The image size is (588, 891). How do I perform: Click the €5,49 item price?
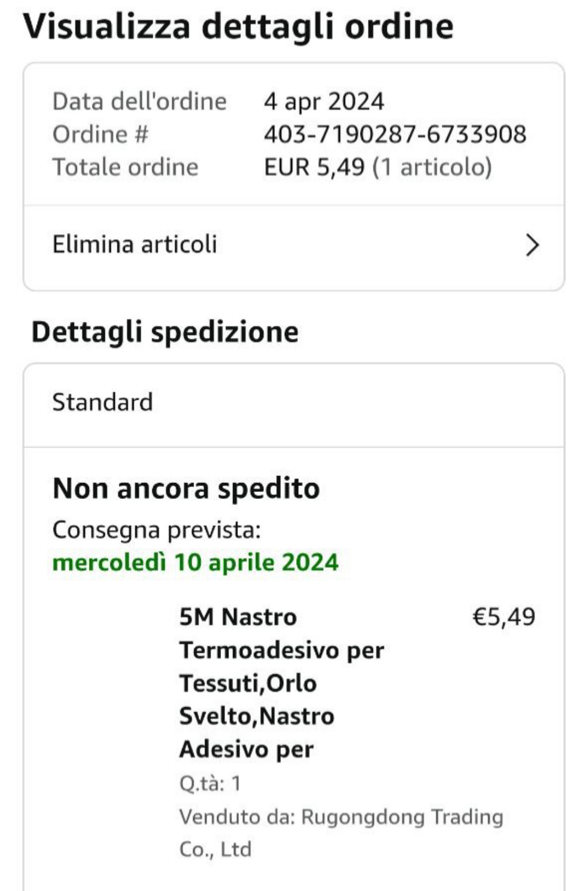503,617
